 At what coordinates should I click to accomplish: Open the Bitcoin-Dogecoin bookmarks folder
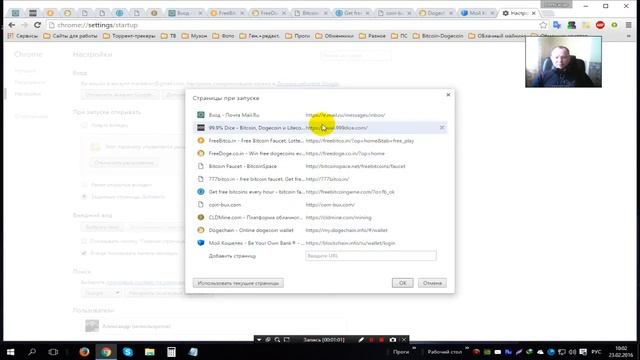438,36
